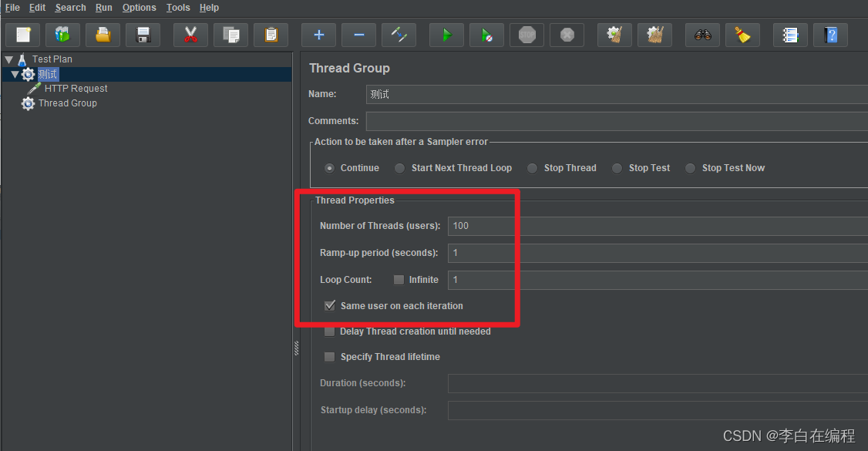Collapse the Test Plan tree node
The width and height of the screenshot is (868, 451).
8,59
